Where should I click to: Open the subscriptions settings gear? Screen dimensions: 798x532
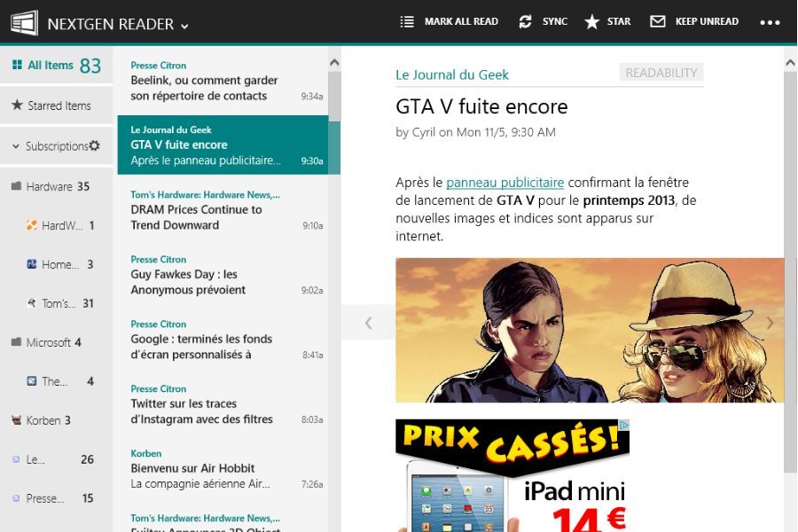(95, 146)
